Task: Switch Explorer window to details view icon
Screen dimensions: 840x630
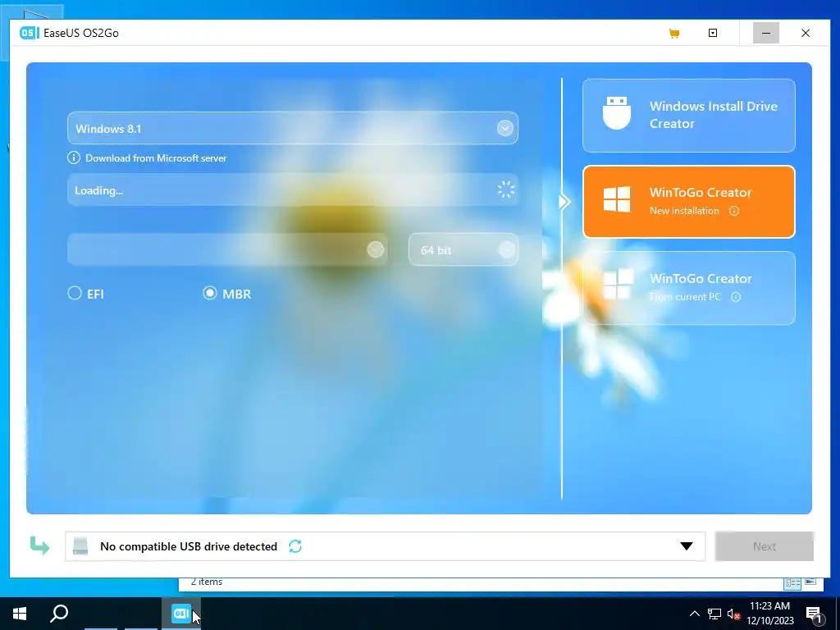Action: coord(793,582)
